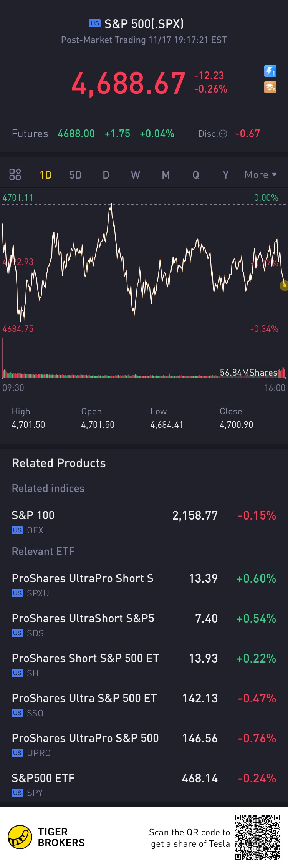Expand the More timeframe dropdown
The image size is (288, 868).
pyautogui.click(x=260, y=175)
